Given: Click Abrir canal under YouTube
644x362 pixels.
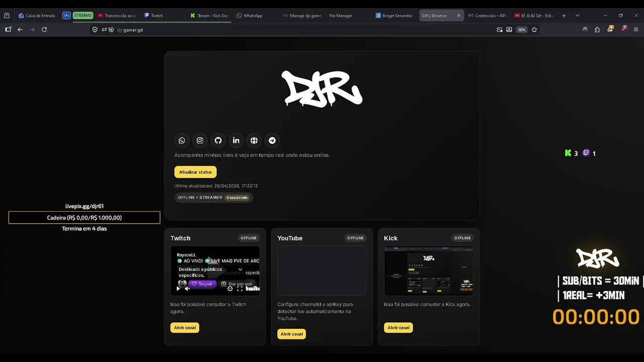Looking at the screenshot, I should pyautogui.click(x=291, y=334).
